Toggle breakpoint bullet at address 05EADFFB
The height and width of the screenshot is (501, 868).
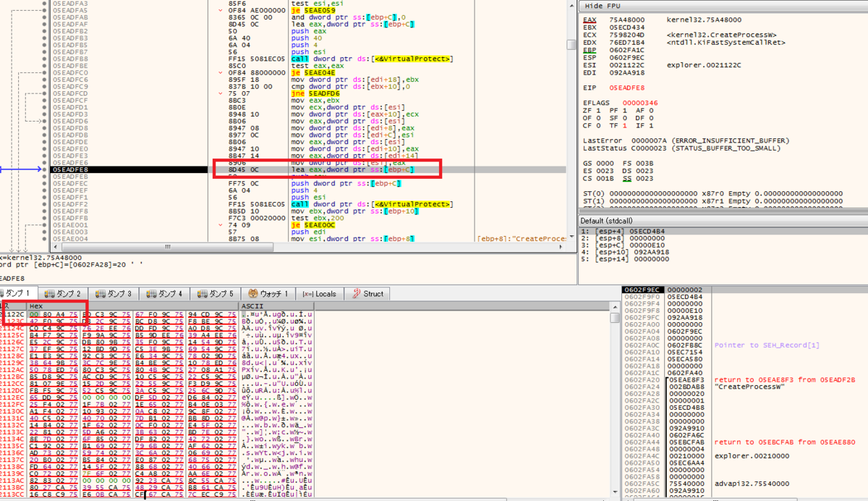pos(46,218)
